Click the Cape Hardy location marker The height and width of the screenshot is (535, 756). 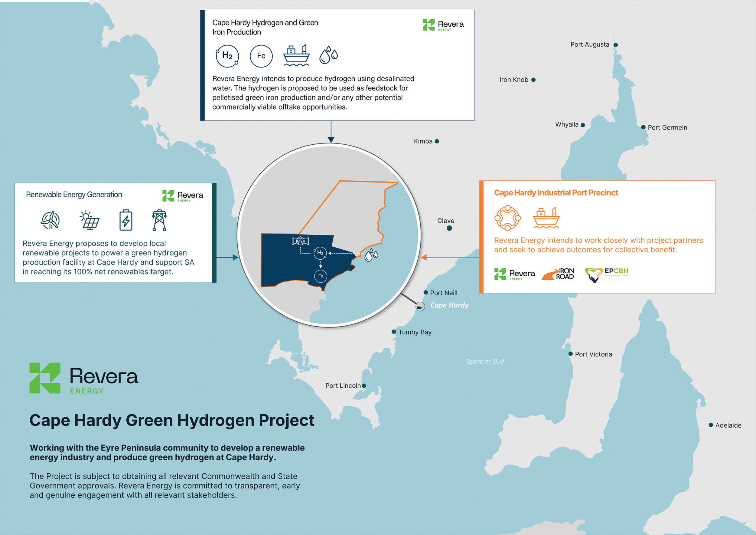[x=420, y=307]
